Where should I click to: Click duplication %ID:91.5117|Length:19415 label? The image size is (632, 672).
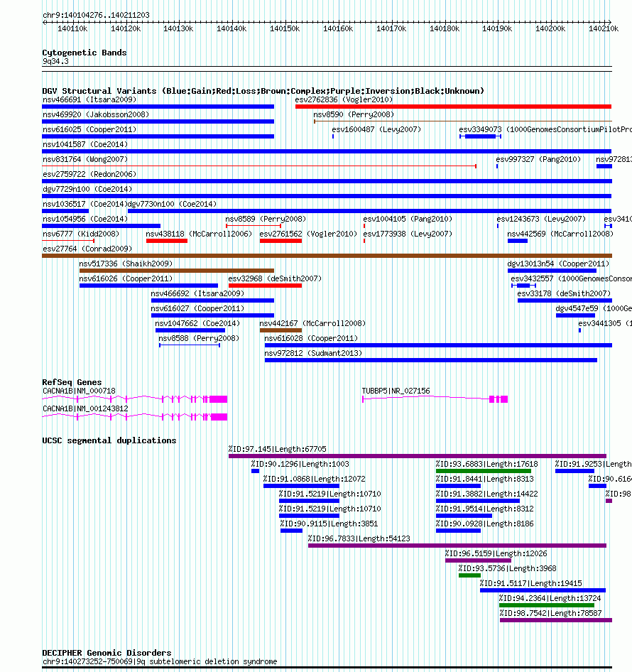(531, 584)
